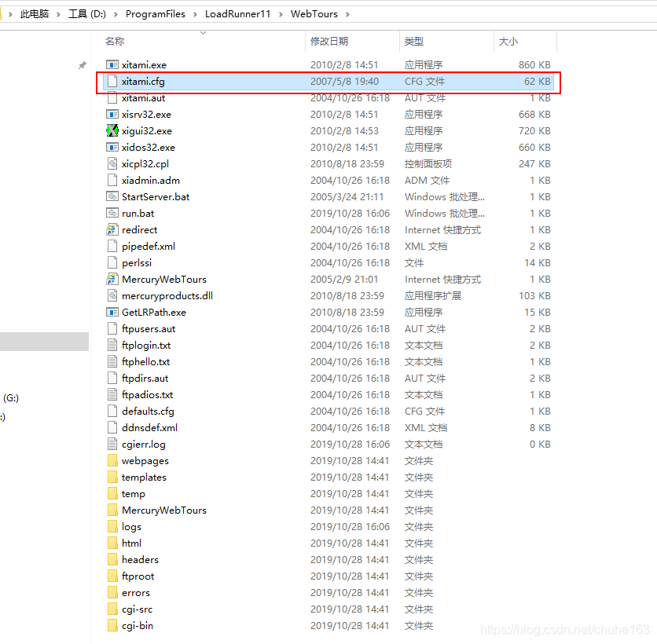Select the ftpadios.txt file name
Screen dimensions: 657x644
(x=147, y=395)
